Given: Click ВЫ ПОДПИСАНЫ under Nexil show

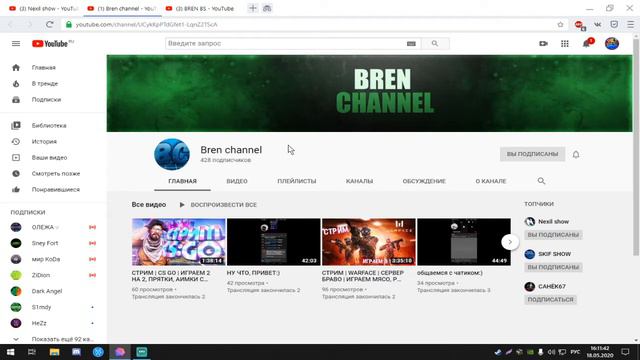Looking at the screenshot, I should pyautogui.click(x=553, y=235).
